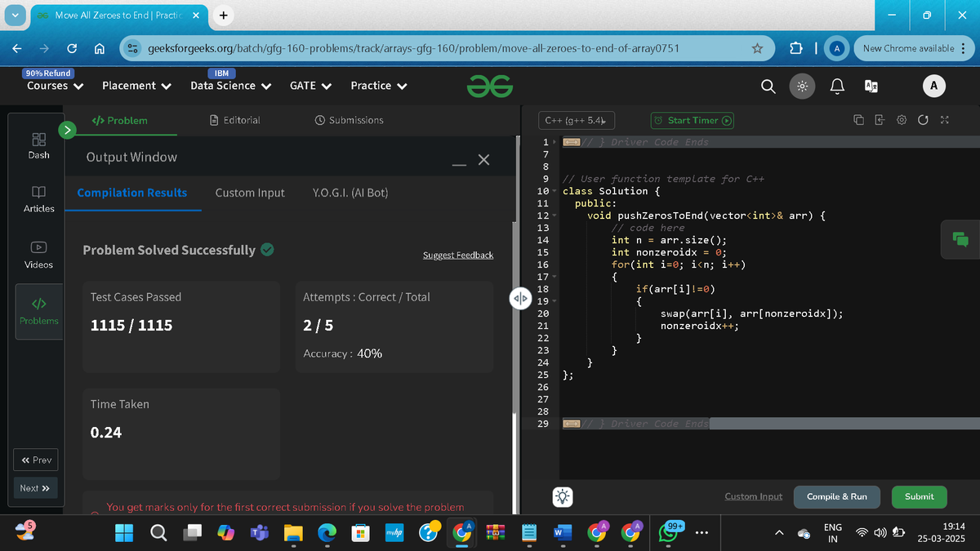The image size is (980, 551).
Task: Expand the Placement menu
Action: tap(136, 86)
